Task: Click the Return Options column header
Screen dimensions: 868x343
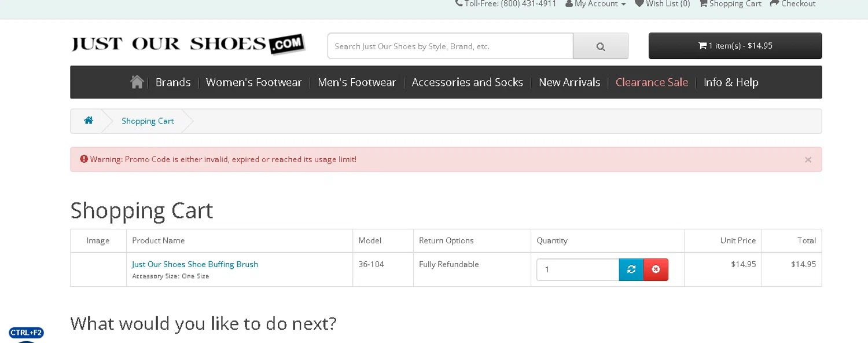Action: 446,240
